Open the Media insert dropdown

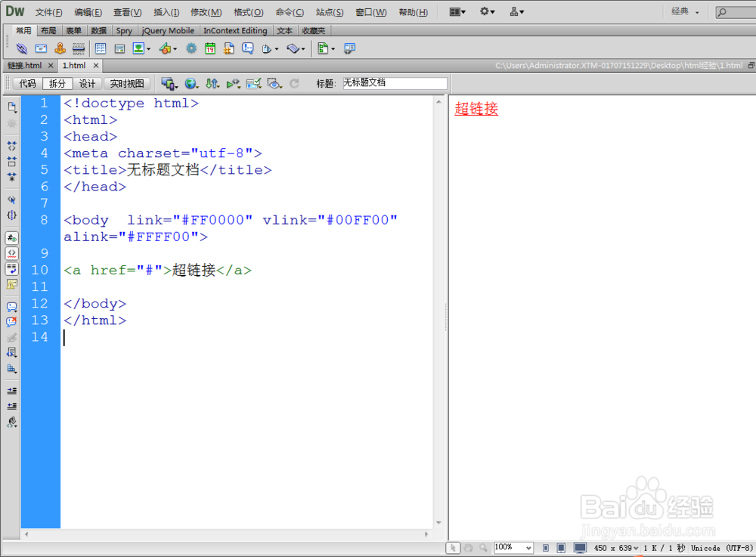coord(168,48)
